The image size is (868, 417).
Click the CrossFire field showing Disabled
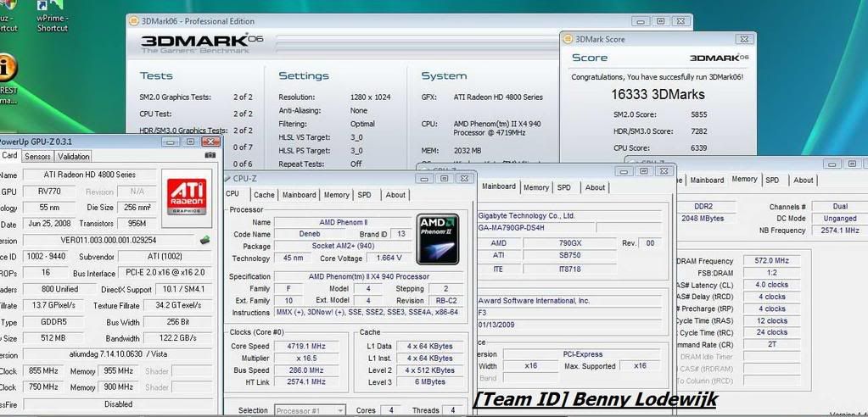click(118, 404)
